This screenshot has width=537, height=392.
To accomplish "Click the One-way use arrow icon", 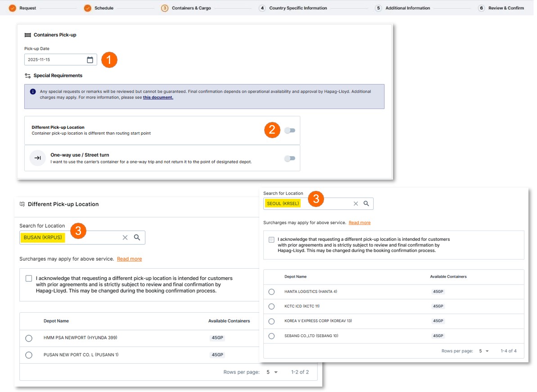I will pyautogui.click(x=38, y=158).
